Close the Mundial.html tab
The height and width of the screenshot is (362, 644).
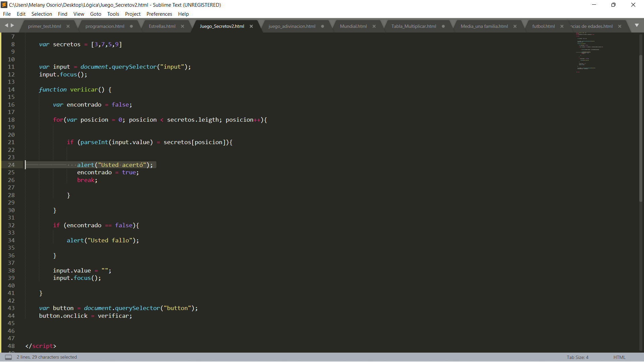click(x=374, y=26)
